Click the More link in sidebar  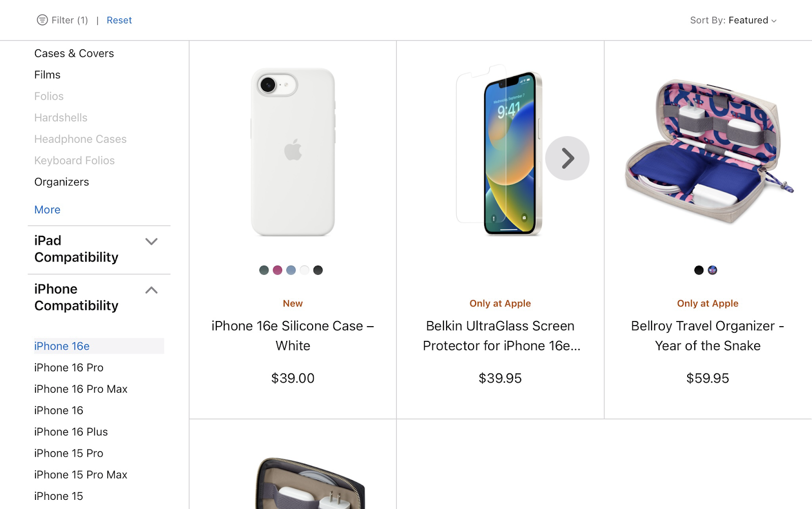47,209
